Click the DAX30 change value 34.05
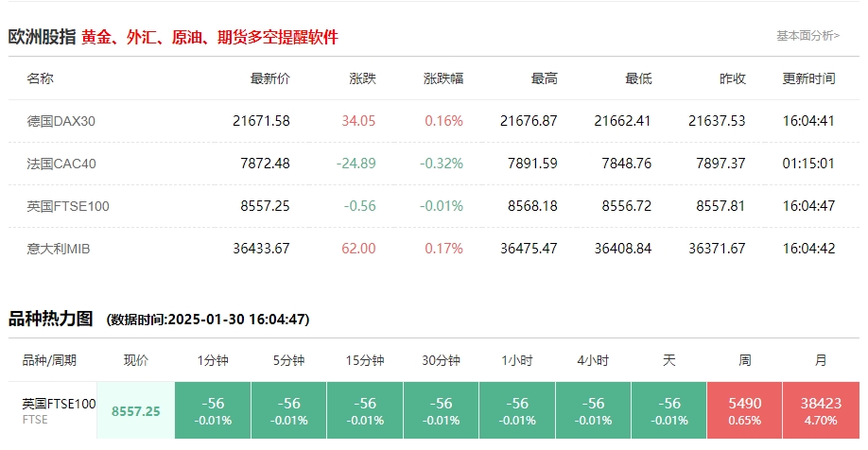 click(x=358, y=121)
